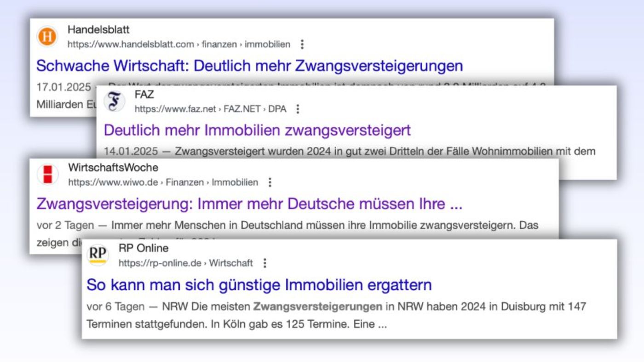Click 'vor 2 Tagen' in WirtschaftsWoche result
The height and width of the screenshot is (362, 644).
click(65, 226)
